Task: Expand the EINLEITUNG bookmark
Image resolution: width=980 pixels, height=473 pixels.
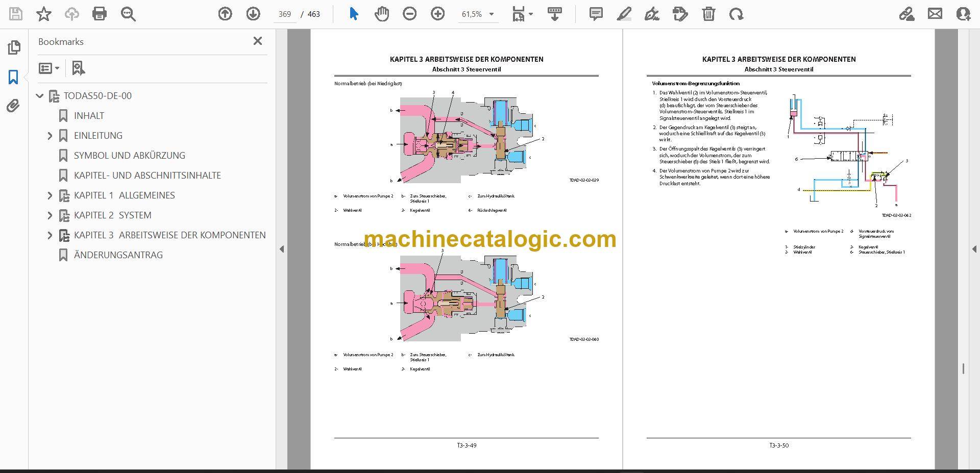Action: click(x=50, y=136)
